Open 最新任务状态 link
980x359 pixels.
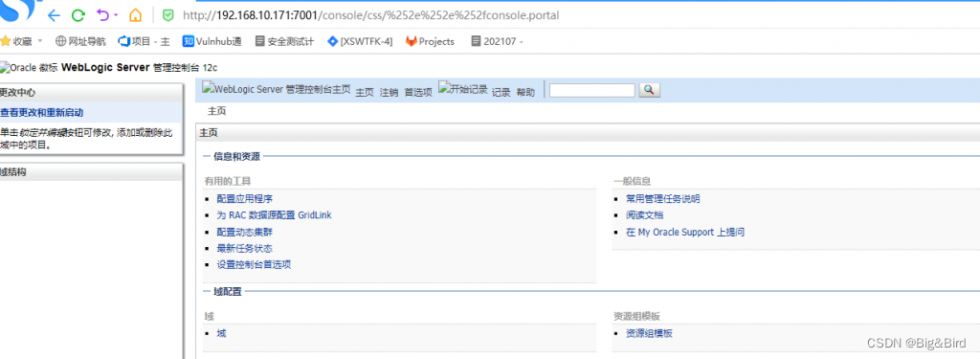[x=245, y=248]
